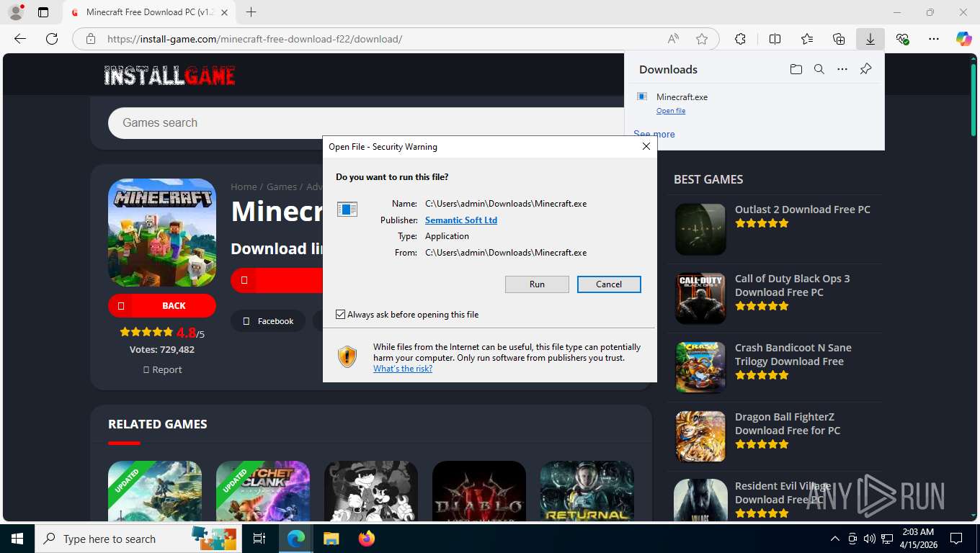The width and height of the screenshot is (980, 553).
Task: Open the Ratchet & Clank related game
Action: [263, 490]
